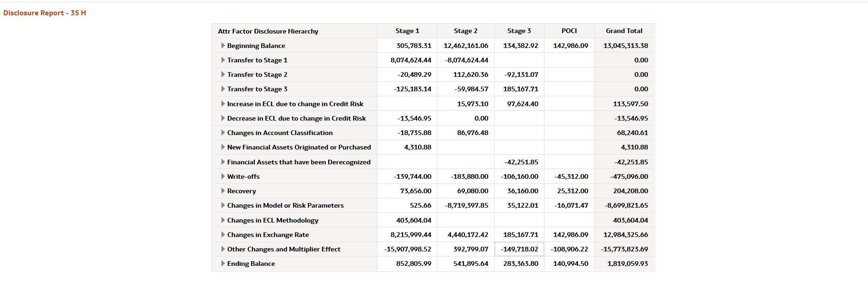This screenshot has width=868, height=291.
Task: Expand the Changes in ECL Methodology row
Action: pos(223,220)
